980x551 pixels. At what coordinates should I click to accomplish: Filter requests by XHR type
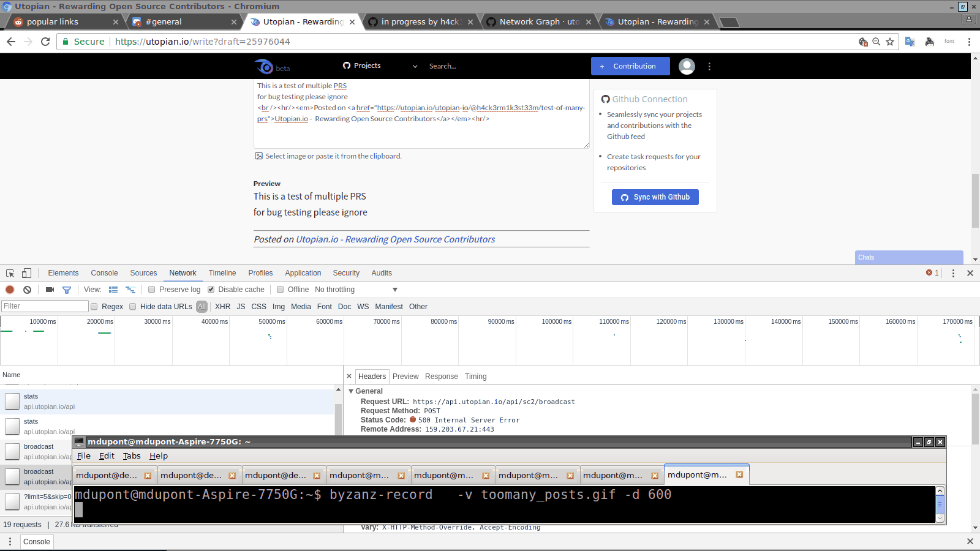point(222,307)
